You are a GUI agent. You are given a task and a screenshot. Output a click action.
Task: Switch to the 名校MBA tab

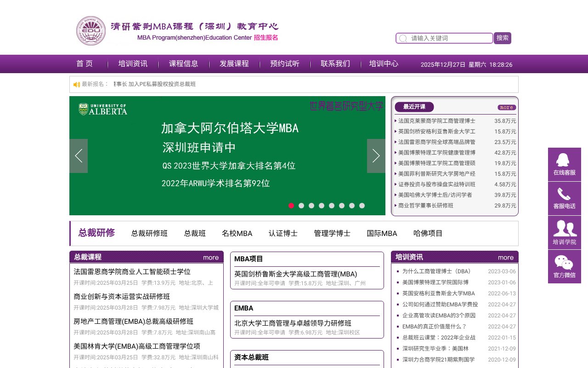pyautogui.click(x=237, y=233)
